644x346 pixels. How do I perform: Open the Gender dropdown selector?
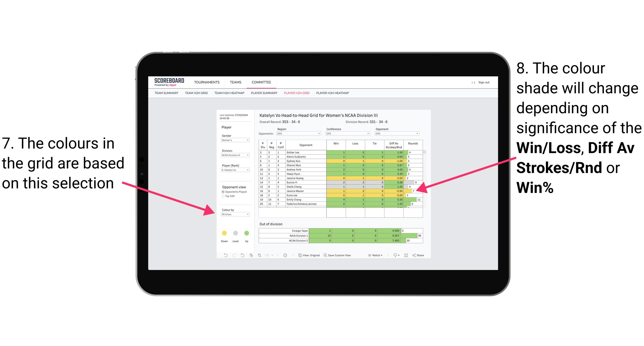235,140
